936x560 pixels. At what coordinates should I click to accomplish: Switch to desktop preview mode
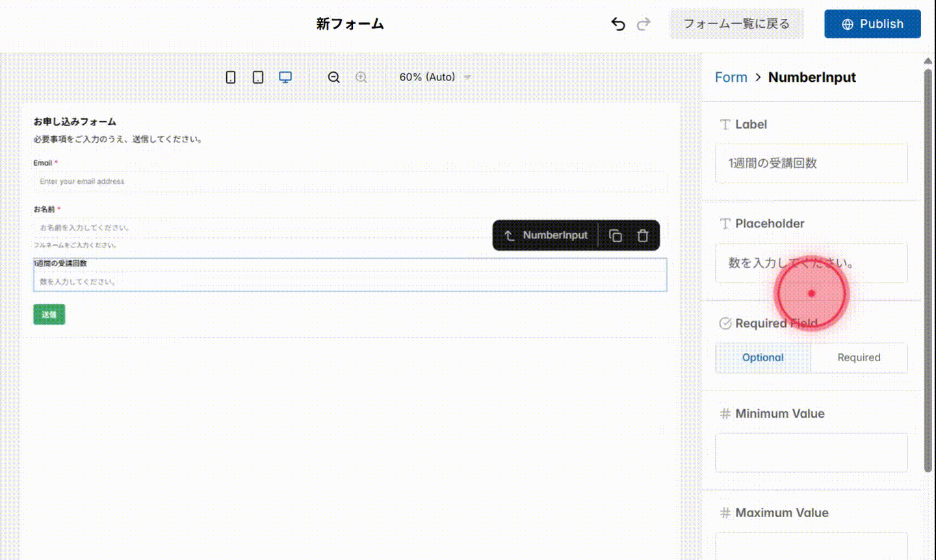coord(285,76)
